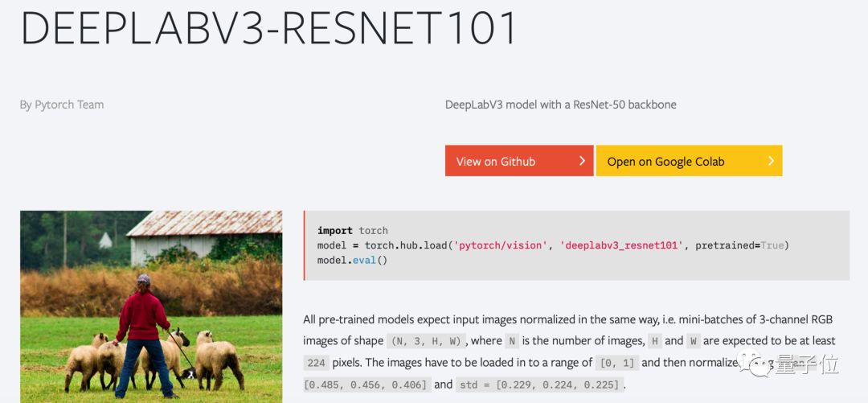Click the import torch code line
868x403 pixels.
click(352, 230)
